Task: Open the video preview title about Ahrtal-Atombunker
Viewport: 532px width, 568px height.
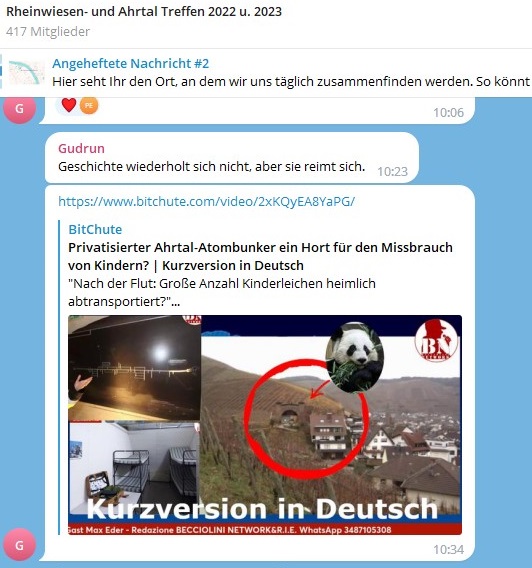Action: (260, 256)
